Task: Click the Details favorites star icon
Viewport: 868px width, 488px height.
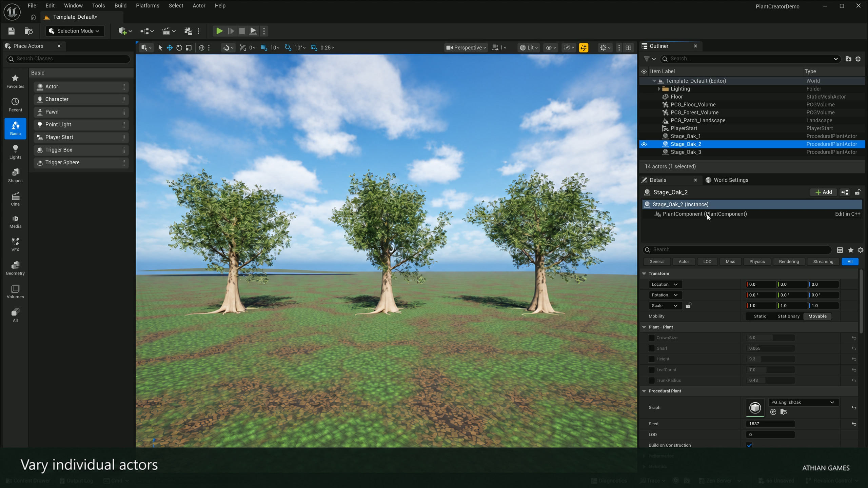Action: click(x=851, y=250)
